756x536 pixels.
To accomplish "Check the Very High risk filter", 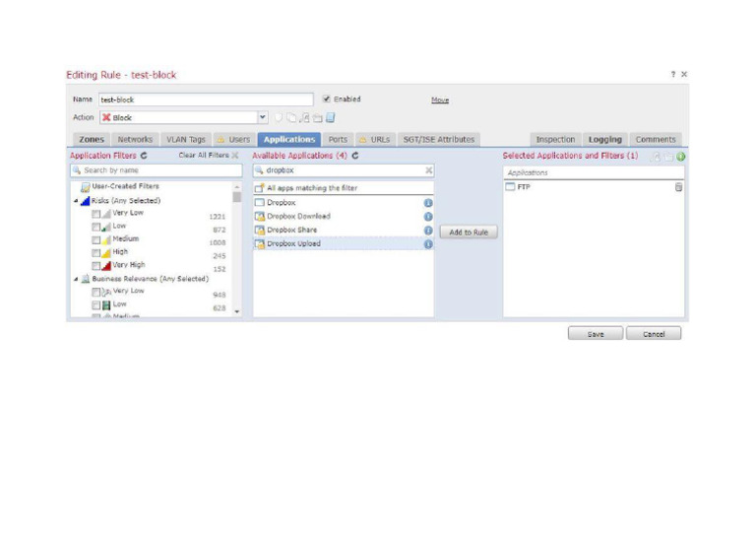I will 96,266.
